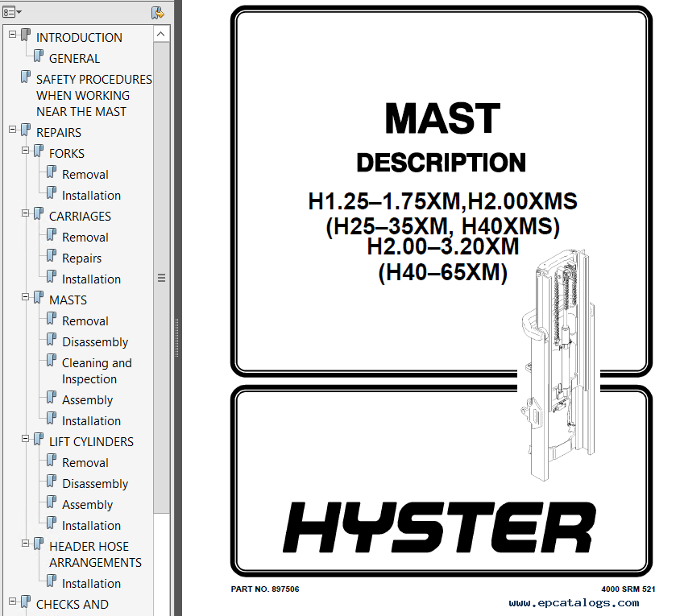
Task: Go to the GENERAL bookmark
Action: tap(74, 59)
